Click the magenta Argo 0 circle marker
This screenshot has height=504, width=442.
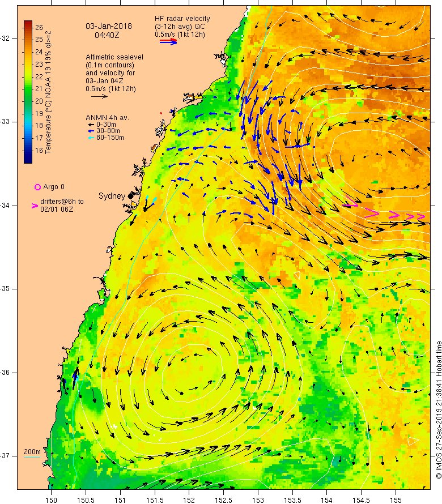coord(37,187)
